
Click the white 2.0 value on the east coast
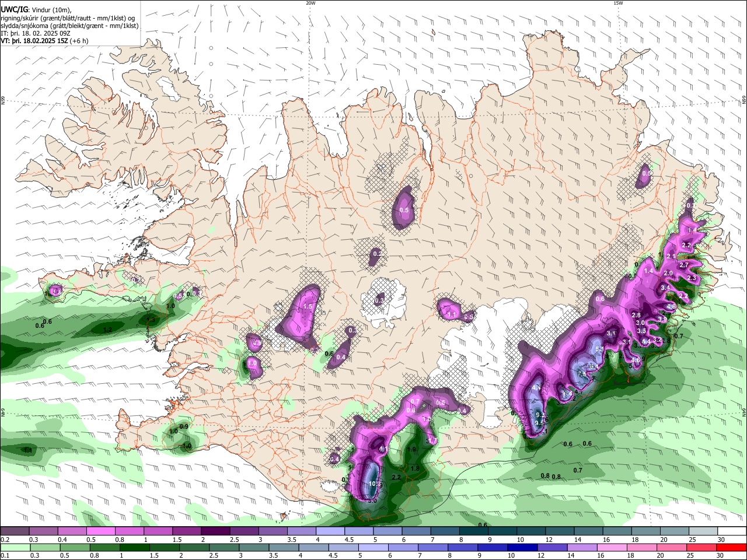[x=668, y=273]
